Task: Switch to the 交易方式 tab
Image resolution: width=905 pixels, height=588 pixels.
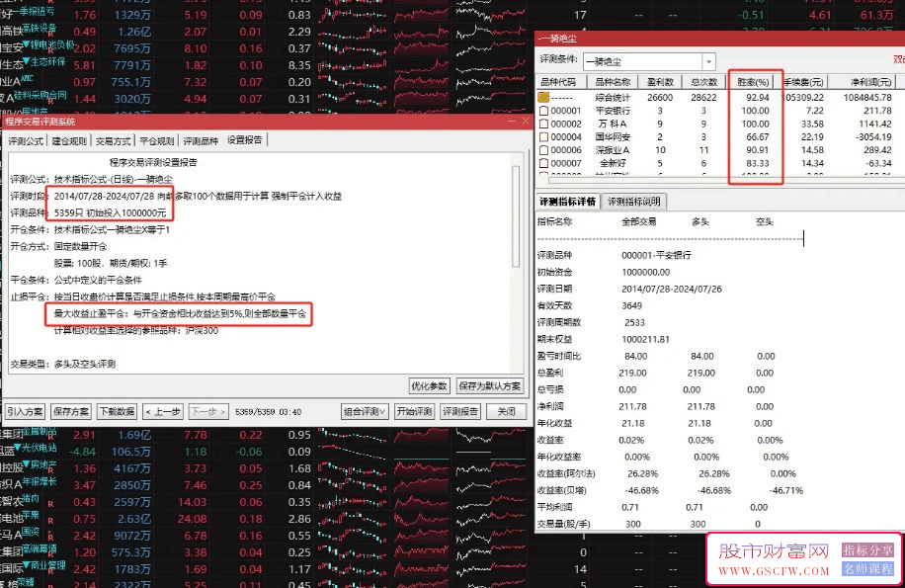Action: click(x=113, y=140)
